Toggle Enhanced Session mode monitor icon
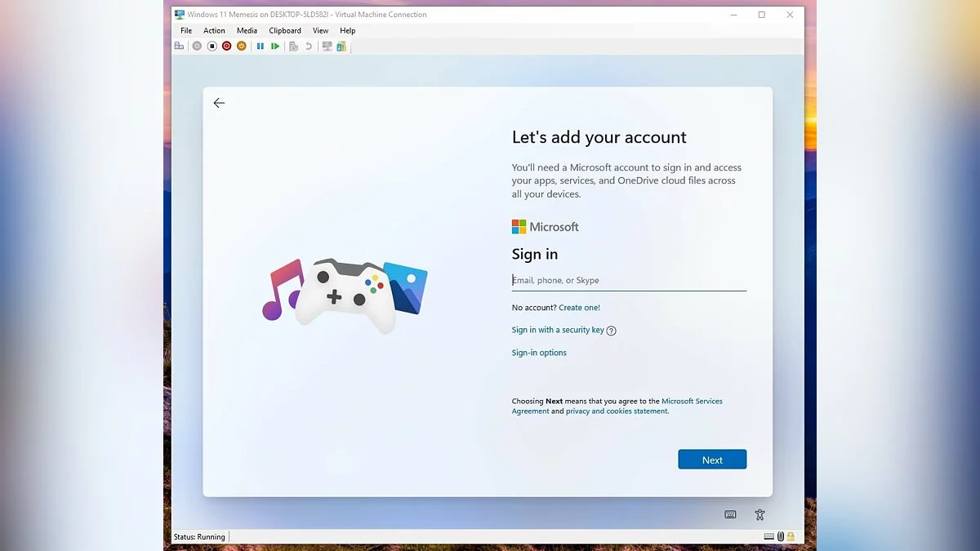The image size is (980, 551). click(327, 46)
